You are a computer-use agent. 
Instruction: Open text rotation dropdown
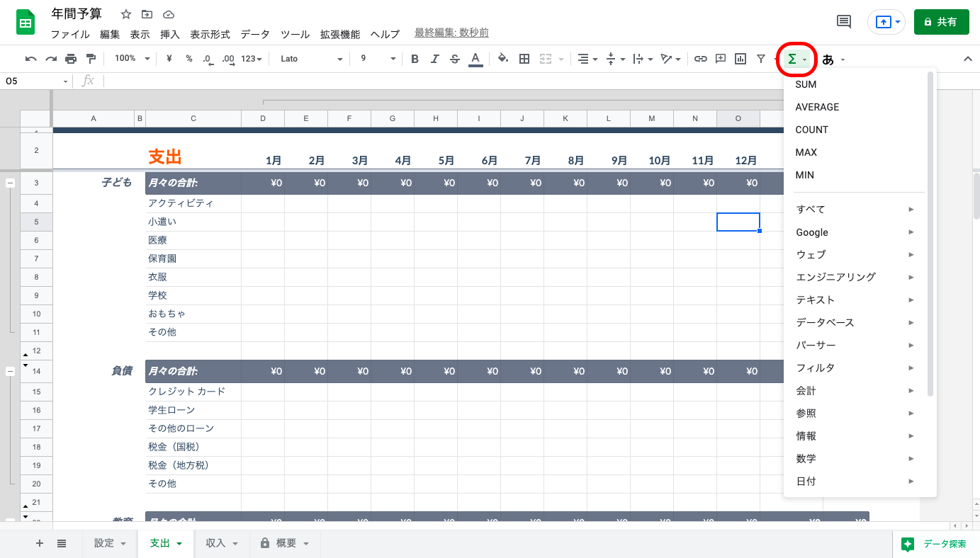coord(671,59)
